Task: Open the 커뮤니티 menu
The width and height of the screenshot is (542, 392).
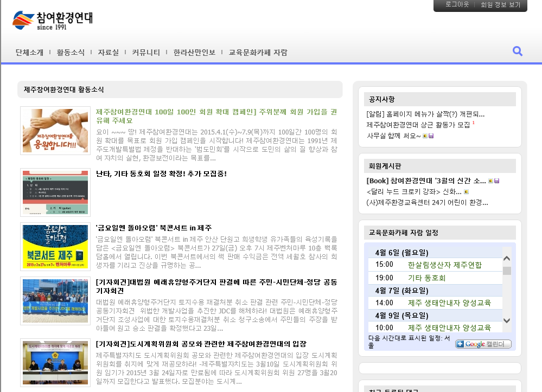Action: click(x=146, y=53)
